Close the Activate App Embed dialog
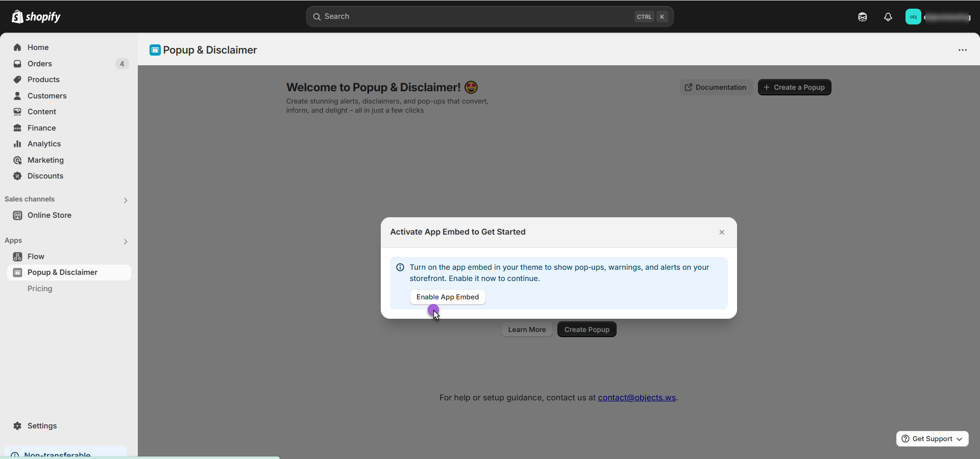Screen dimensions: 980x459 (x=722, y=232)
